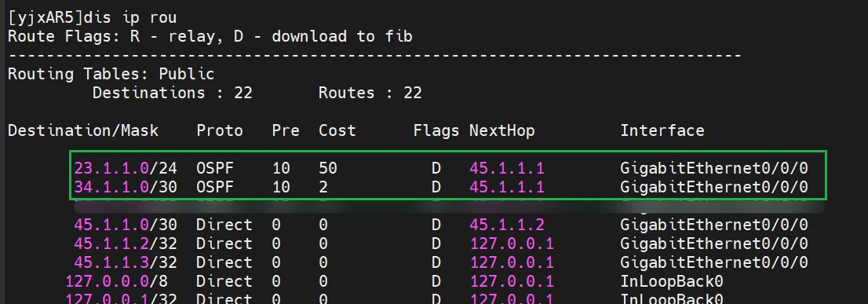This screenshot has height=304, width=868.
Task: Click GigabitEthernet0/0/0 in 45.1.1.0/30 row
Action: (714, 224)
